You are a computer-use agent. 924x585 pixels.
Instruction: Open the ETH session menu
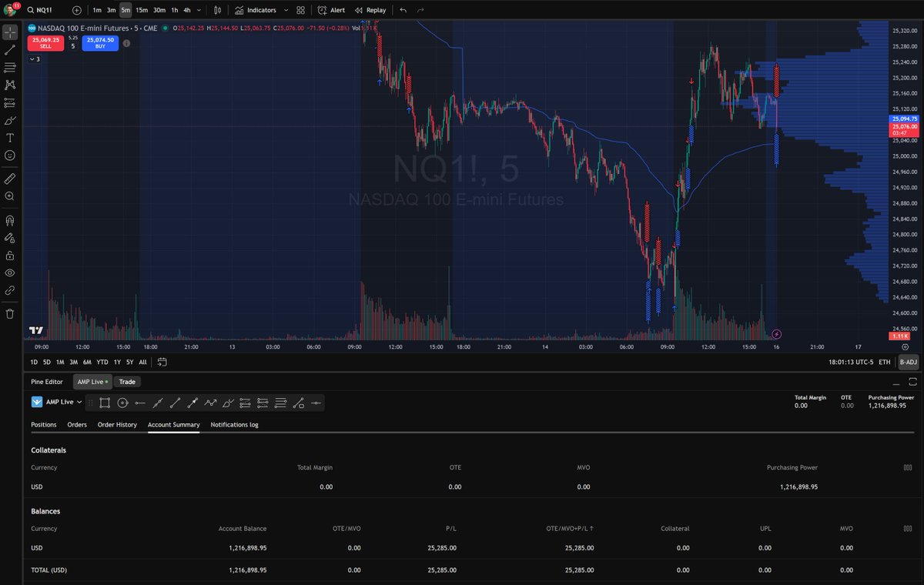(x=884, y=362)
